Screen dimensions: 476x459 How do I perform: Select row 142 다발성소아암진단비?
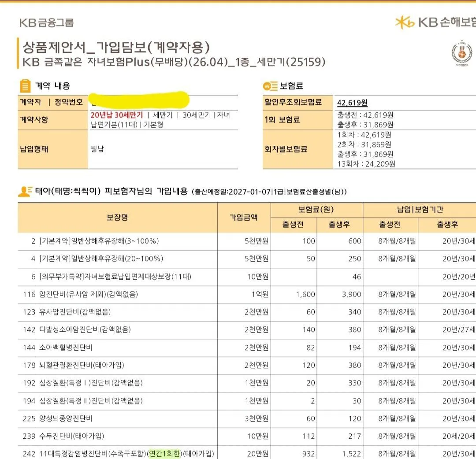(247, 330)
